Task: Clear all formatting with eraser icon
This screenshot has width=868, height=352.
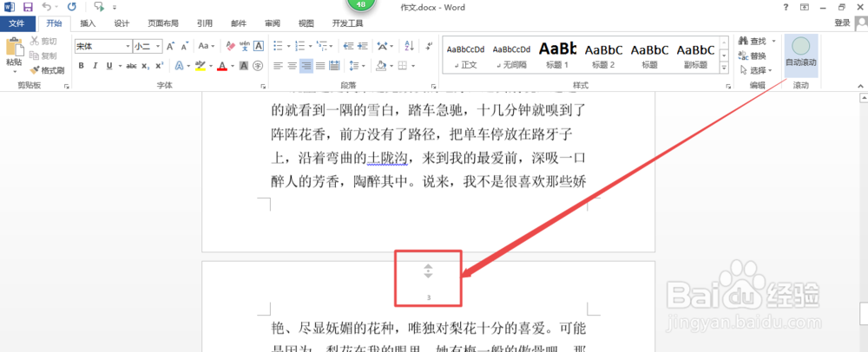Action: pyautogui.click(x=232, y=46)
